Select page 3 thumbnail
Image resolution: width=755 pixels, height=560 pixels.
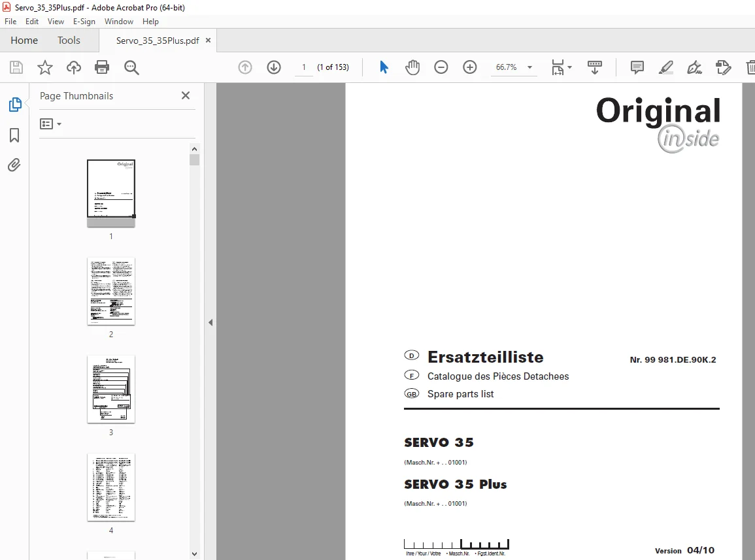pyautogui.click(x=111, y=389)
